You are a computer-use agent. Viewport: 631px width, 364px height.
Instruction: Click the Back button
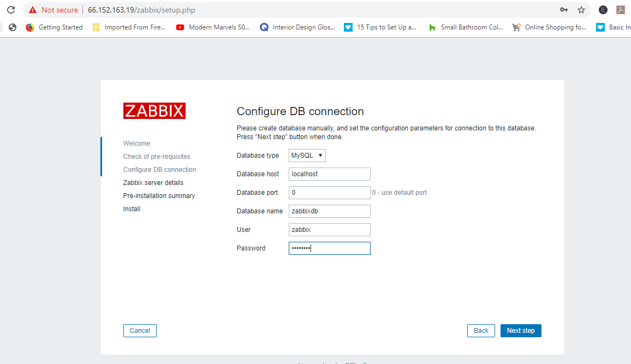pyautogui.click(x=481, y=331)
